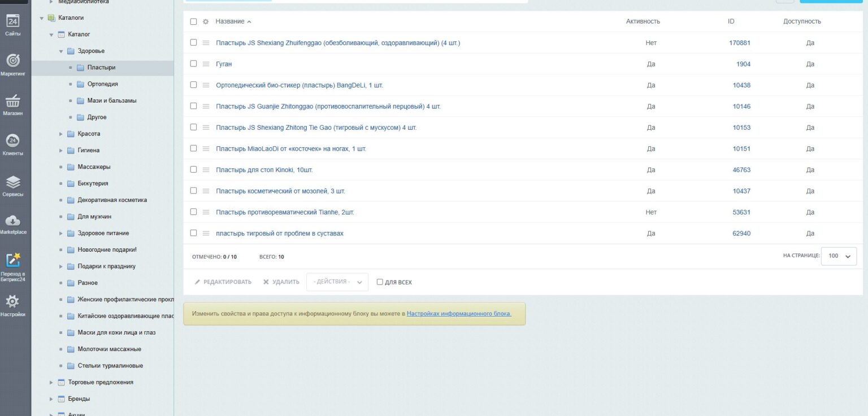
Task: Check the пластырь тигровый row checkbox
Action: click(x=193, y=233)
